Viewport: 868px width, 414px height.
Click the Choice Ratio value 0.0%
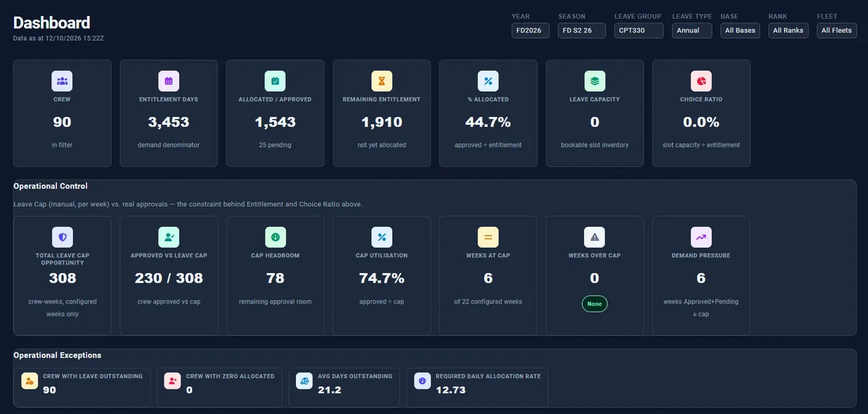click(701, 122)
